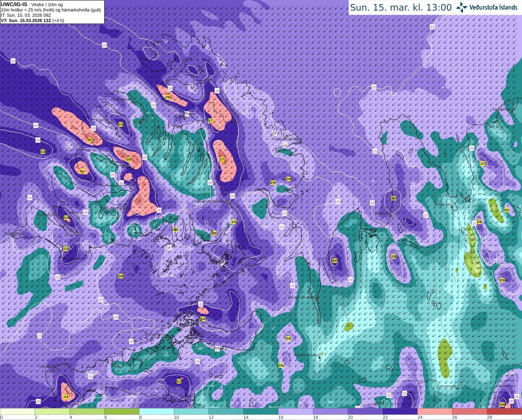
Task: Click the yellow 28 gust marker
Action: coord(394,256)
